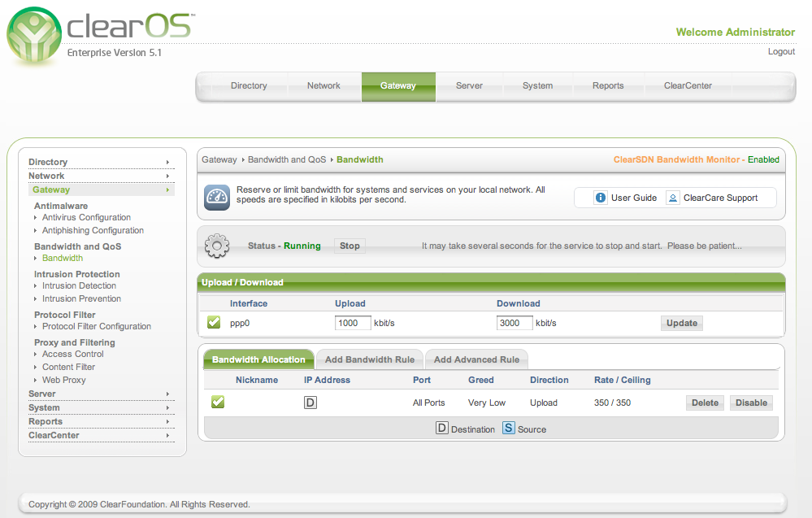Open the Network tab in top navigation
This screenshot has width=812, height=518.
[x=323, y=85]
